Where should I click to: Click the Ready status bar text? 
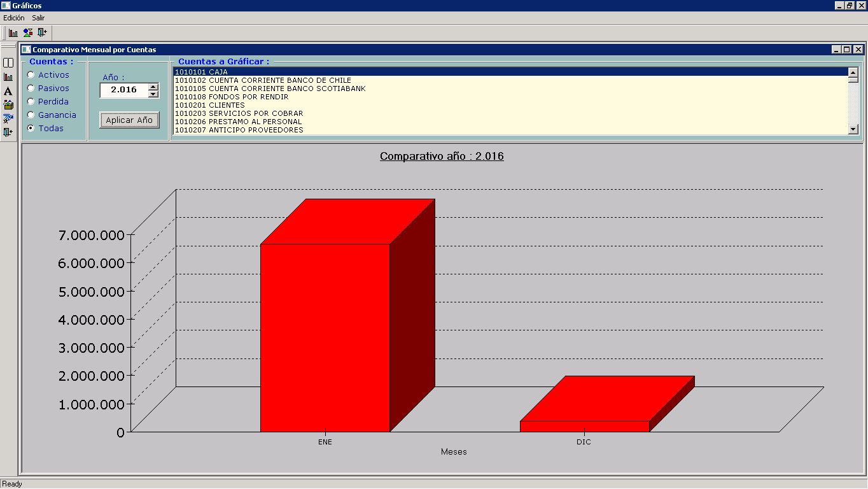12,484
